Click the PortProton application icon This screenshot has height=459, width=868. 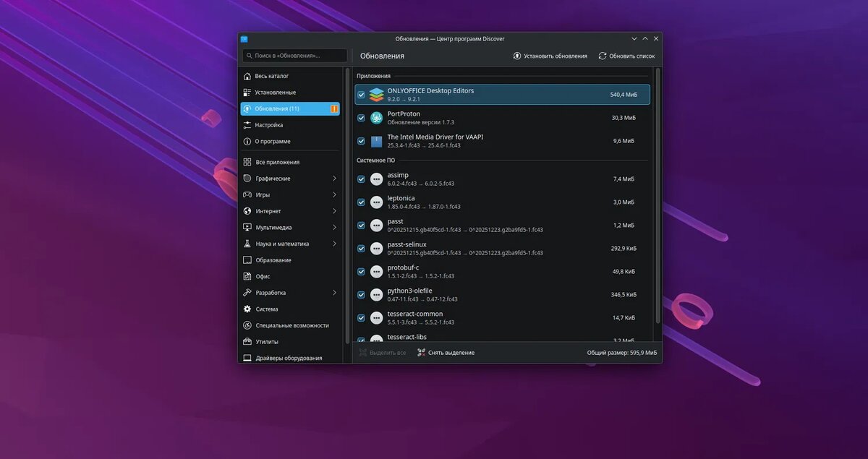click(375, 118)
